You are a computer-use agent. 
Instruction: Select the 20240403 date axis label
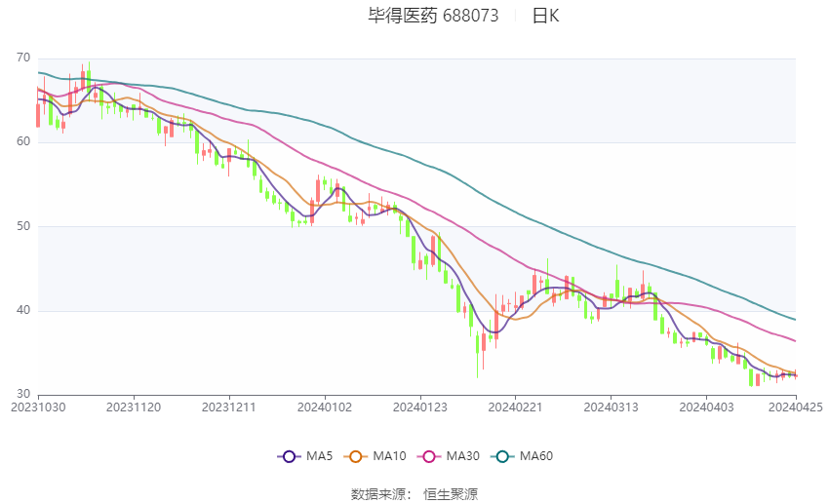click(706, 407)
